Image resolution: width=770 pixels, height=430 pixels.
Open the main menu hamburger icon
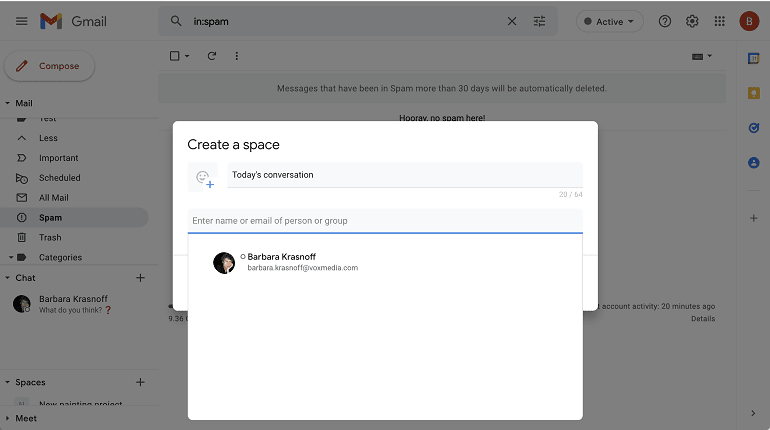click(x=21, y=21)
